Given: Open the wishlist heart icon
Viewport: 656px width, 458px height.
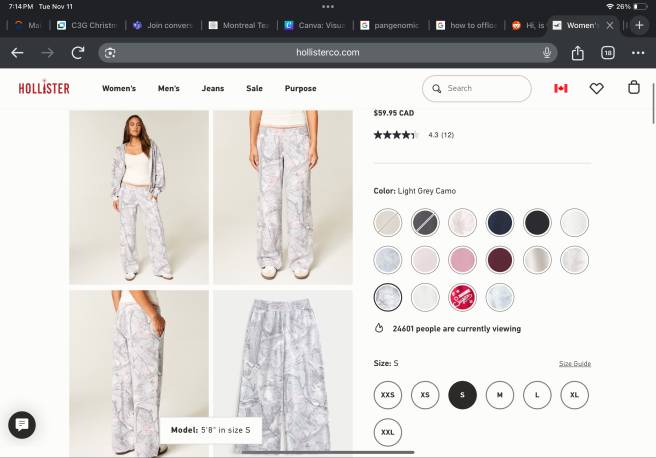Looking at the screenshot, I should [597, 88].
